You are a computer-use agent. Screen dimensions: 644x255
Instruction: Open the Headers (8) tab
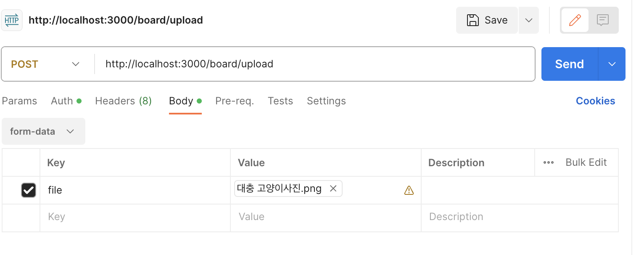tap(123, 101)
